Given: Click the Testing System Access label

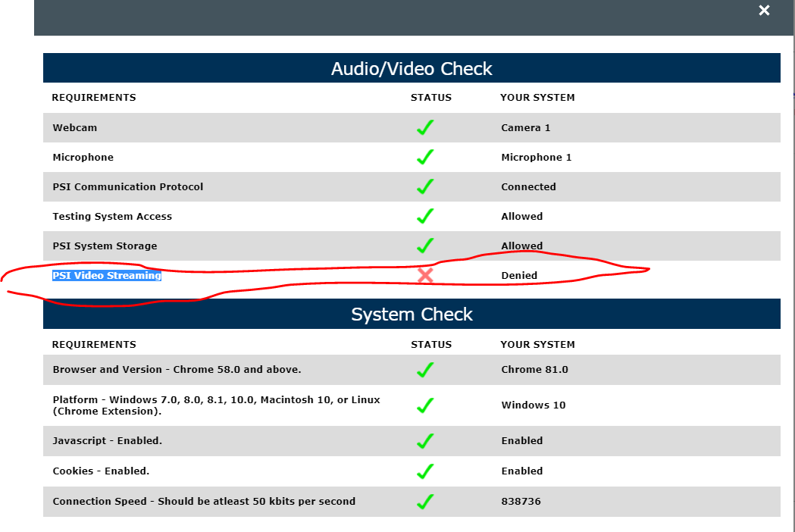Looking at the screenshot, I should 112,217.
